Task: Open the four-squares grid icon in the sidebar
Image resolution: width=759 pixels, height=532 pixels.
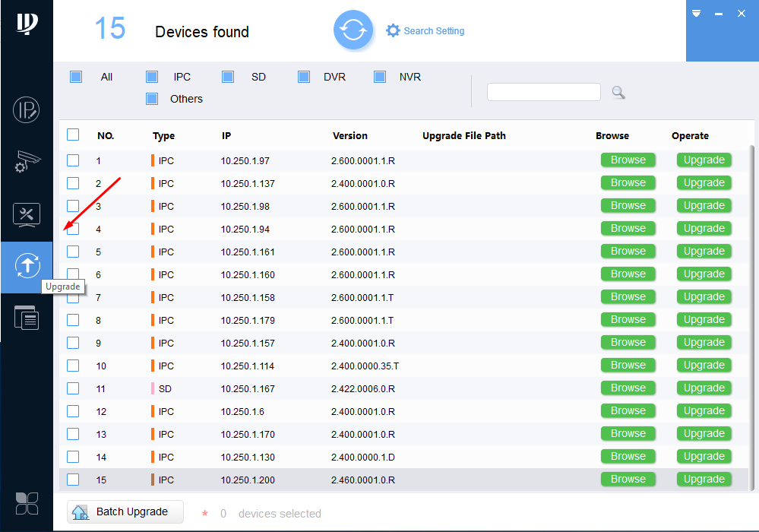Action: click(x=27, y=503)
